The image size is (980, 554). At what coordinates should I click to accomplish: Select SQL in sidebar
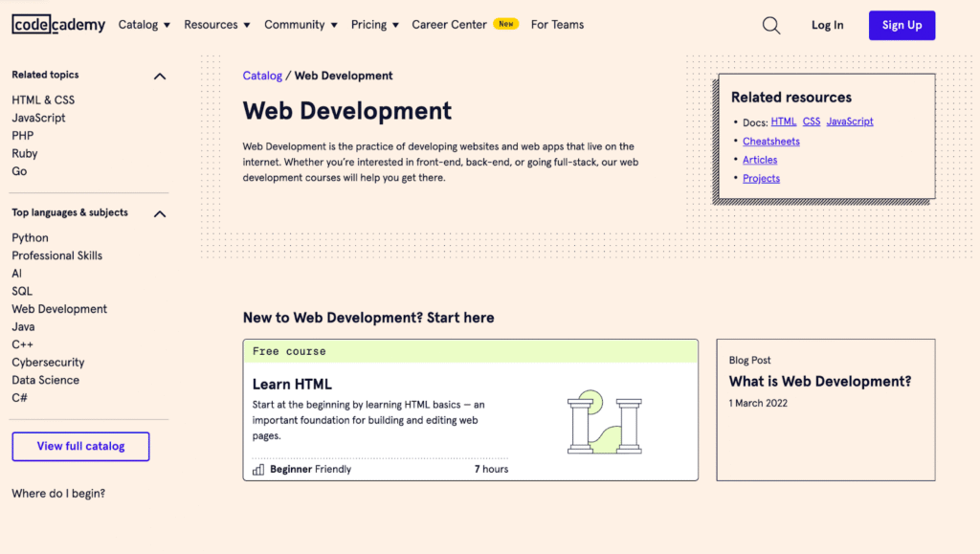pos(22,291)
